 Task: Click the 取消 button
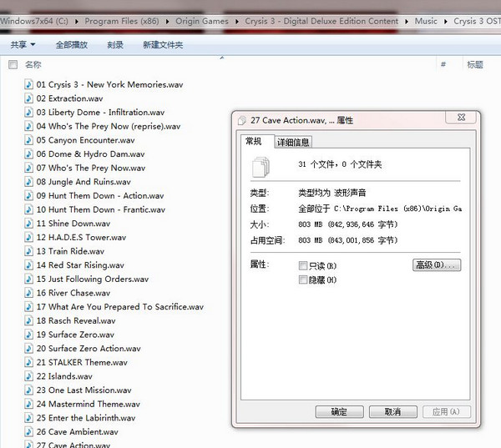point(393,412)
